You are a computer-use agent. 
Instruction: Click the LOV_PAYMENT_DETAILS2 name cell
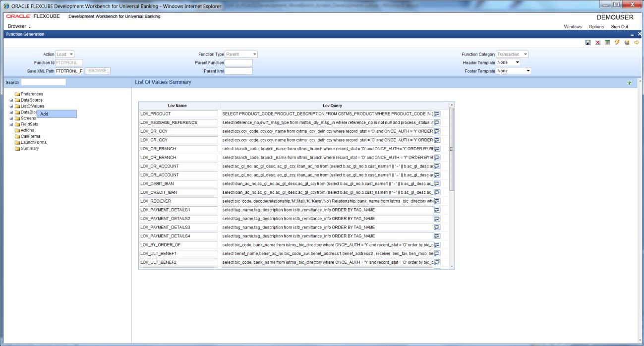click(178, 219)
